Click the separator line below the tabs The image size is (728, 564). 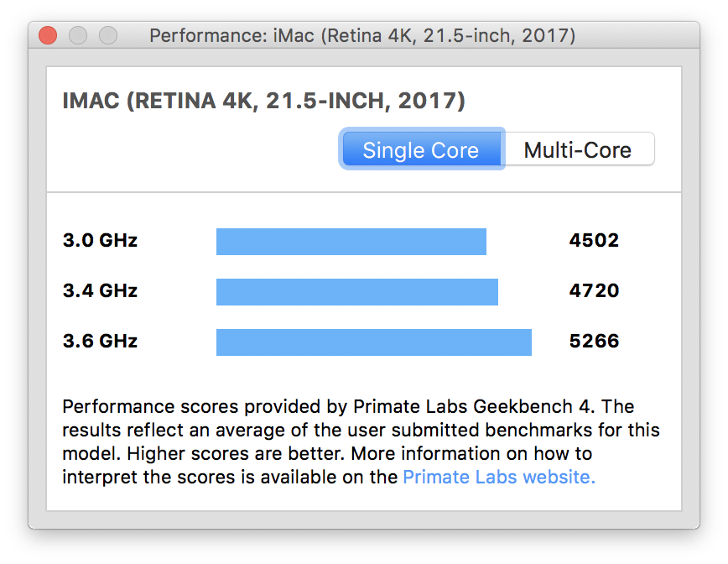364,192
